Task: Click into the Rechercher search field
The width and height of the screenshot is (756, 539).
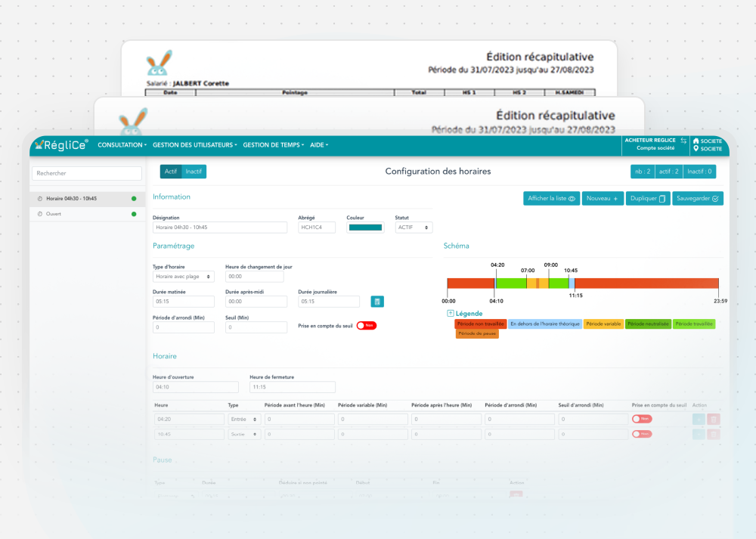Action: 87,173
